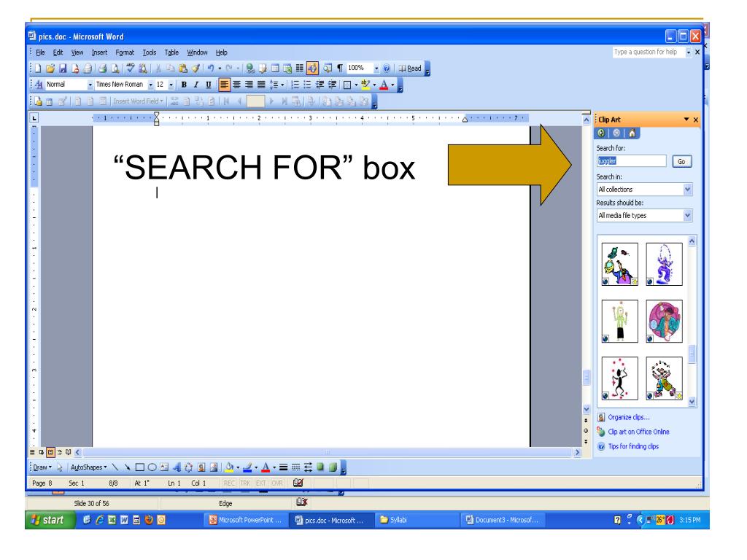Open Print Preview with the magnifier page icon

[x=115, y=69]
